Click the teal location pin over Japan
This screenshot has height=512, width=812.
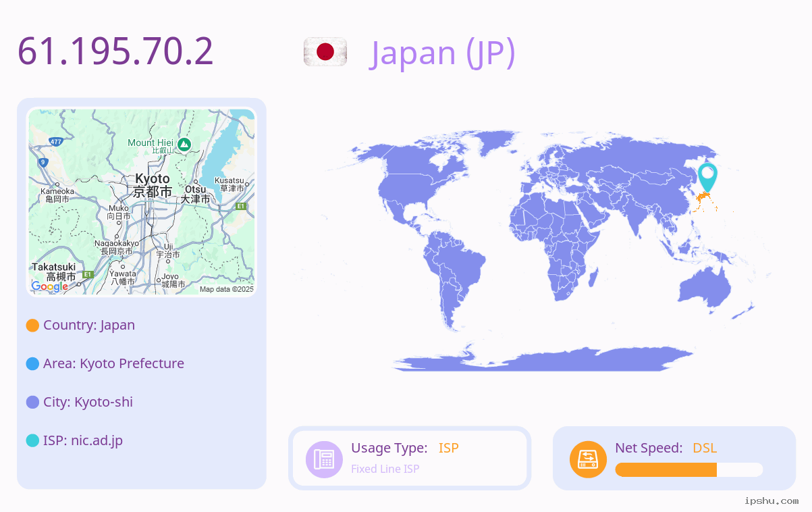coord(707,178)
